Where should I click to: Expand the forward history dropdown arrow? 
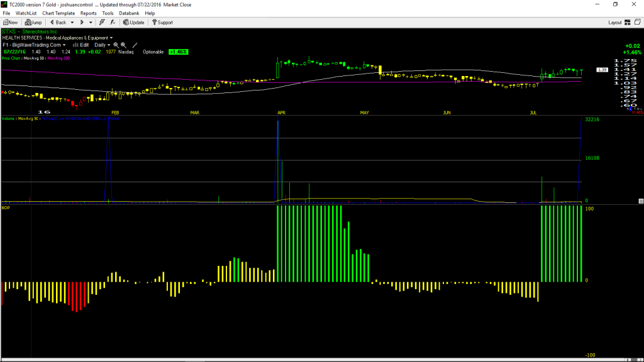tap(91, 23)
